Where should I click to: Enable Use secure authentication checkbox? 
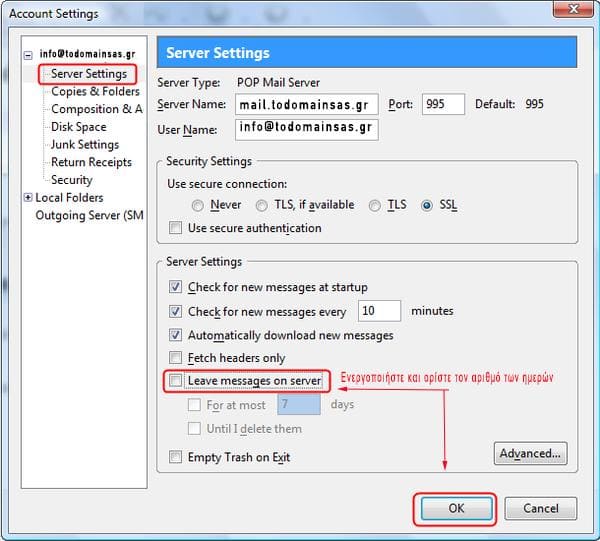(x=176, y=228)
